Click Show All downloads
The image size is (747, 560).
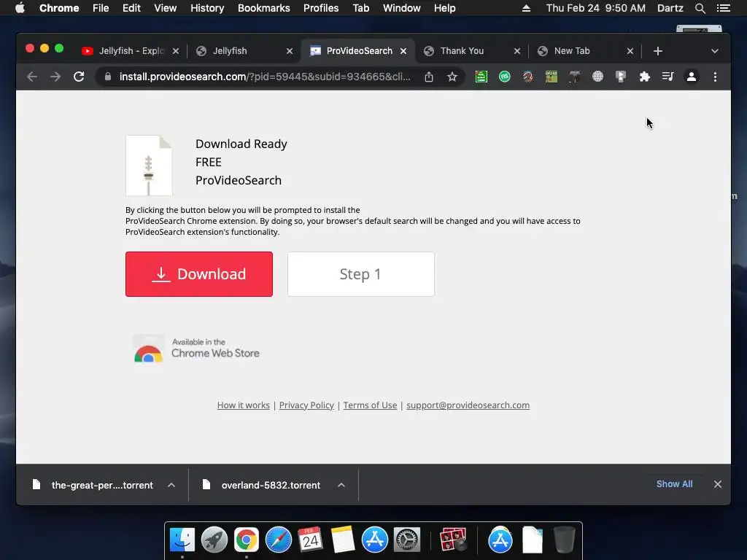click(675, 484)
